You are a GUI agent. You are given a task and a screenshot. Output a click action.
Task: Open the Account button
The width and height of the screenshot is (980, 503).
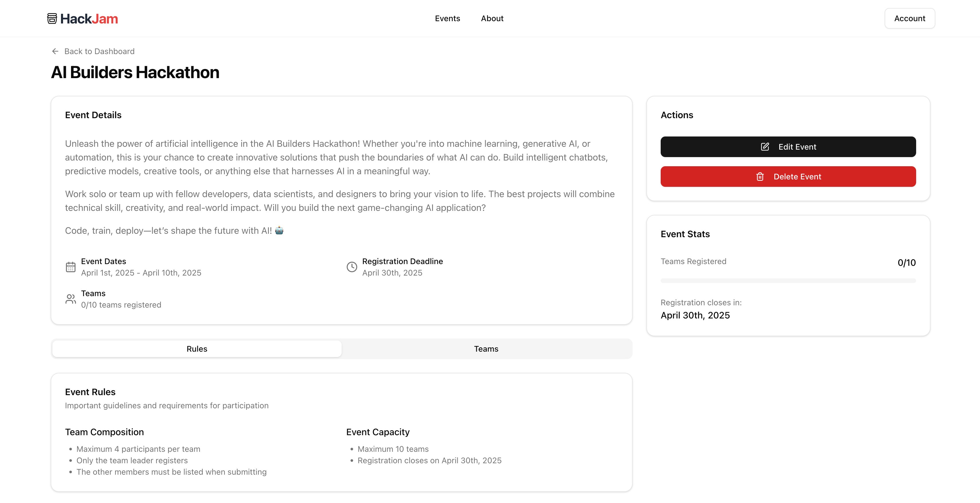910,18
